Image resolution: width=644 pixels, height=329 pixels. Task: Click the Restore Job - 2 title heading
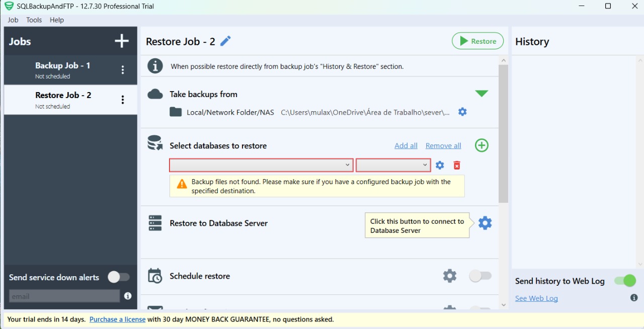181,41
